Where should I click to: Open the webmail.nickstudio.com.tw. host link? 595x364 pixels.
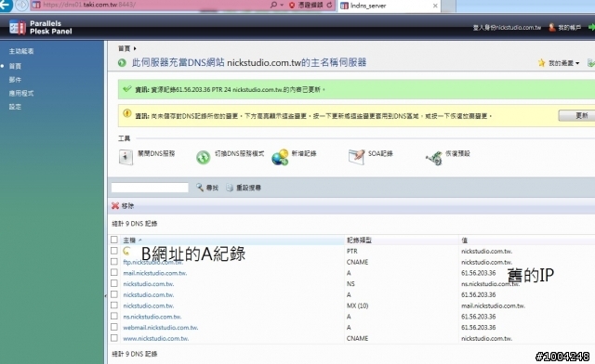click(x=161, y=328)
